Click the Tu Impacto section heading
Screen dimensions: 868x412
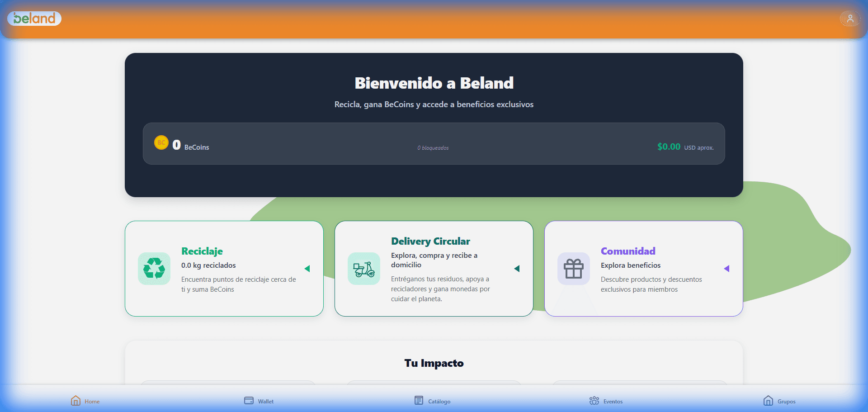(434, 363)
